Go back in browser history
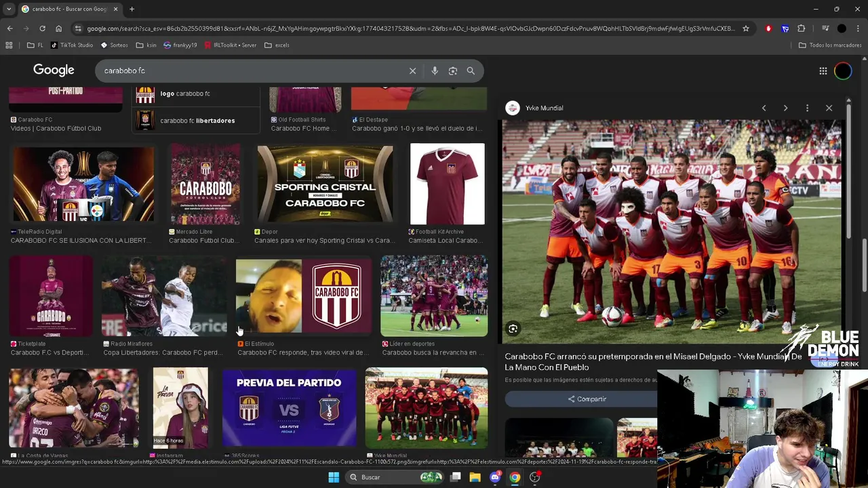The height and width of the screenshot is (488, 868). pyautogui.click(x=9, y=28)
